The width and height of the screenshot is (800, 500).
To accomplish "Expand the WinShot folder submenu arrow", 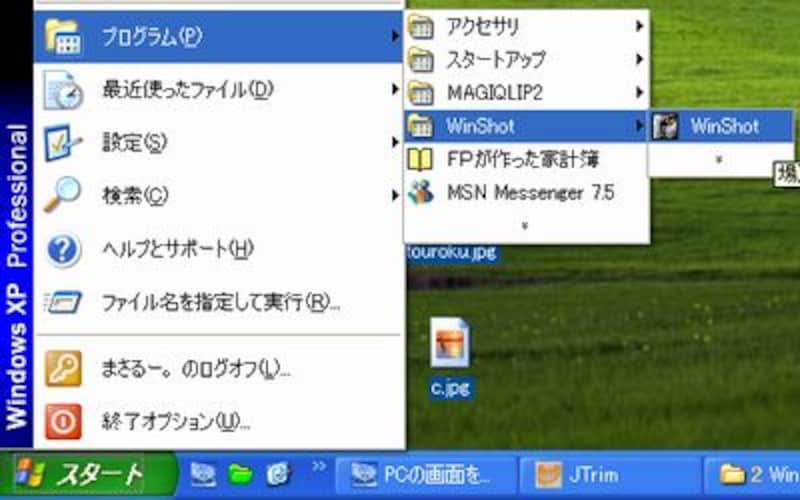I will pos(639,126).
